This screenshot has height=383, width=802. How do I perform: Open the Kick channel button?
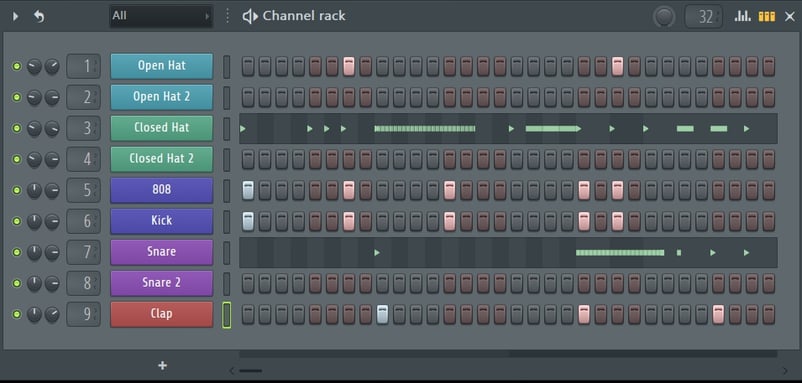162,221
